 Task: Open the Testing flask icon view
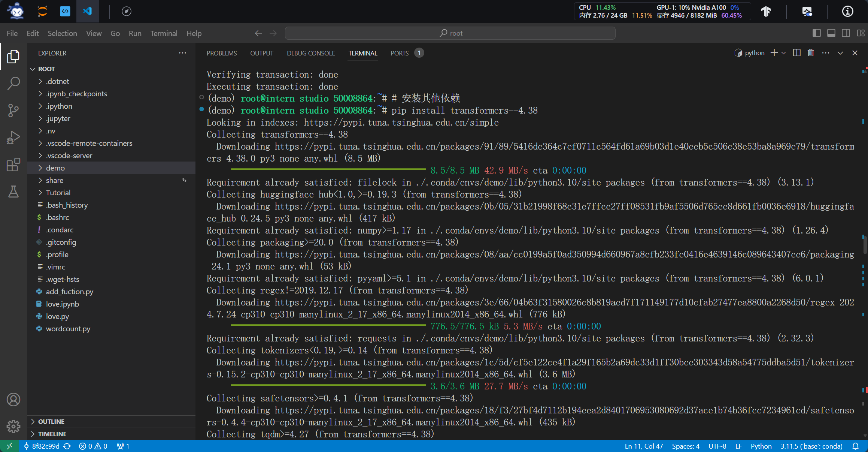[x=13, y=192]
